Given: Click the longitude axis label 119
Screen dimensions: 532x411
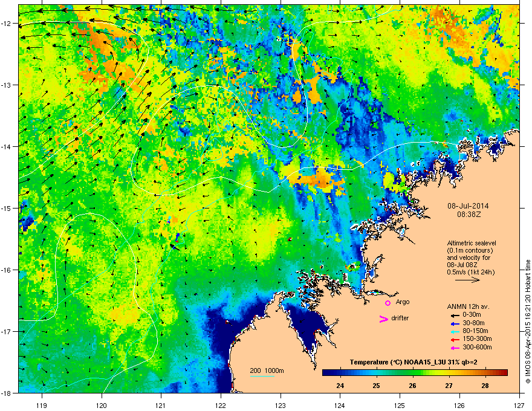Looking at the screenshot, I should click(x=42, y=405).
